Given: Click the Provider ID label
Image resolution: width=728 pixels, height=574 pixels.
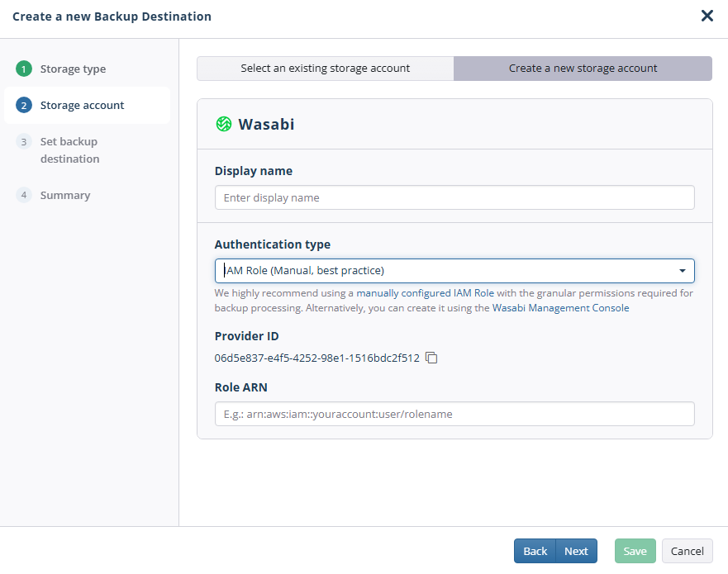Looking at the screenshot, I should (x=246, y=336).
